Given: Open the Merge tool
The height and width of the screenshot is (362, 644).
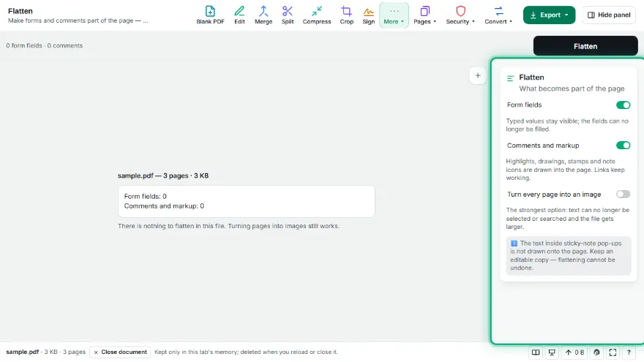Looking at the screenshot, I should (263, 15).
